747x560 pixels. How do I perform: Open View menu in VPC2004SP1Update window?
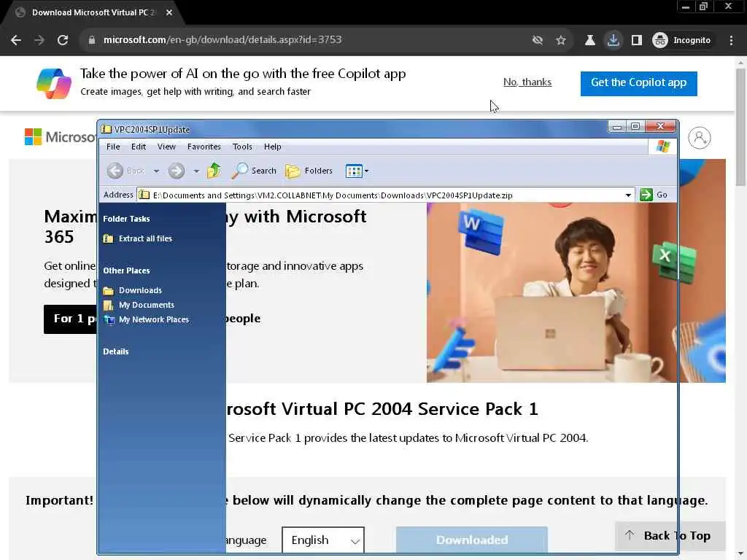click(166, 147)
